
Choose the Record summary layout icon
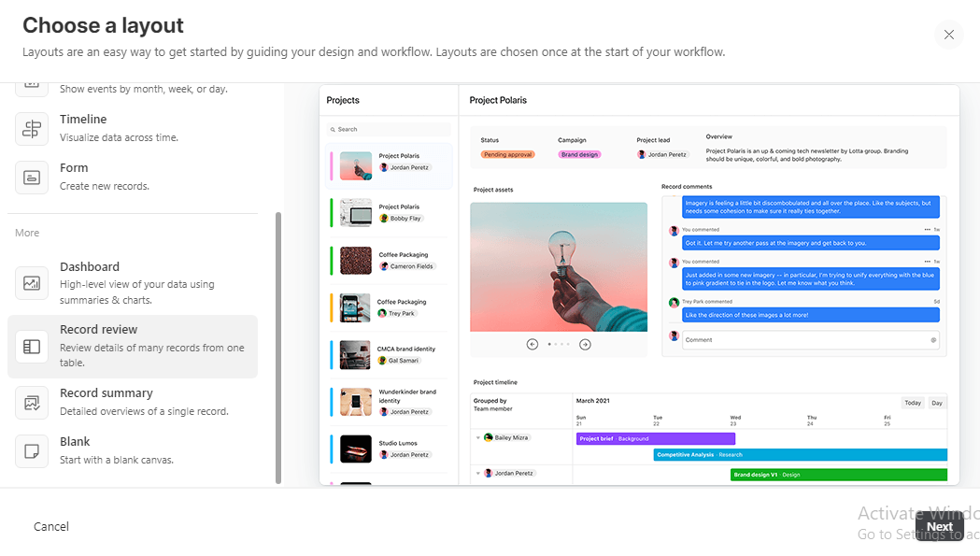(32, 401)
